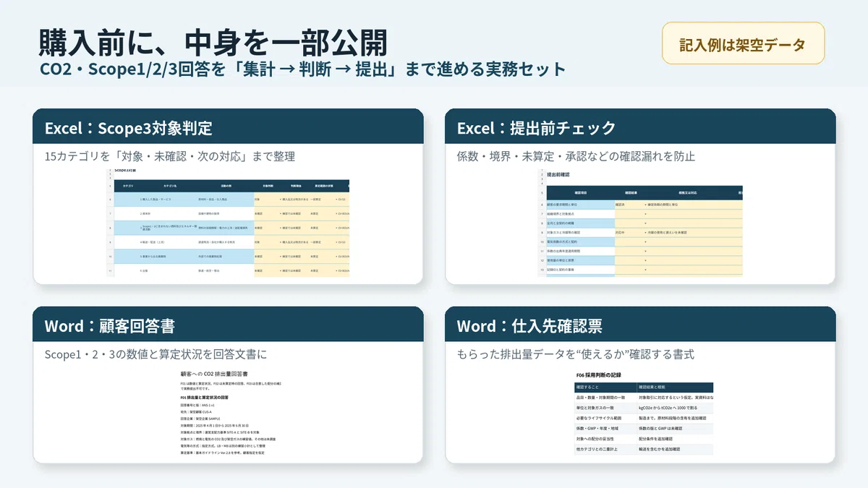Open the 提出前確認 checklist spreadsheet preview
Viewport: 868px width, 488px height.
point(640,223)
